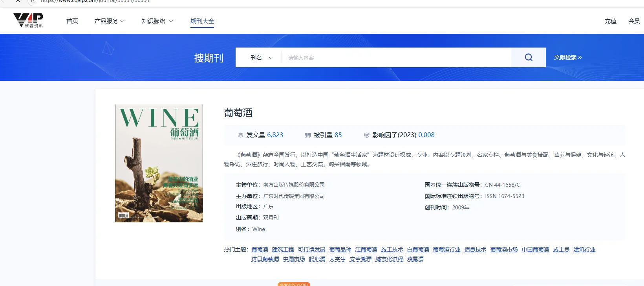
Task: Click the browser address bar URL
Action: click(x=95, y=1)
